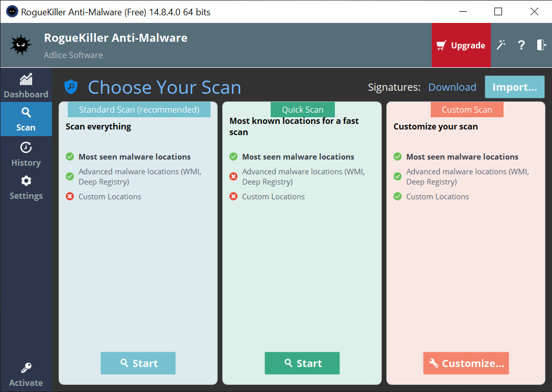The height and width of the screenshot is (392, 552).
Task: Open help via the question mark icon
Action: click(x=521, y=45)
